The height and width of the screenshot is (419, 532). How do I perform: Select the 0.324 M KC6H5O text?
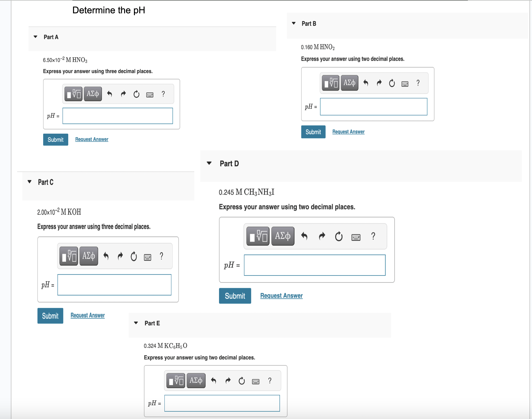coord(165,346)
